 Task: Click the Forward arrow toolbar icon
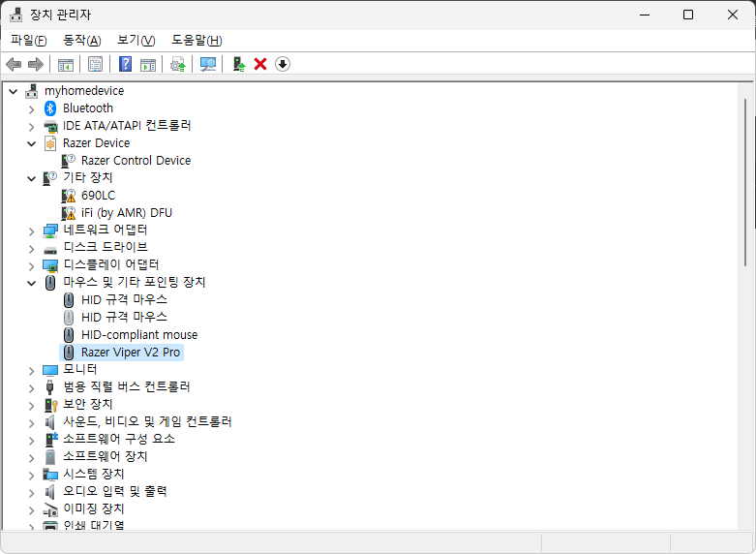[36, 64]
